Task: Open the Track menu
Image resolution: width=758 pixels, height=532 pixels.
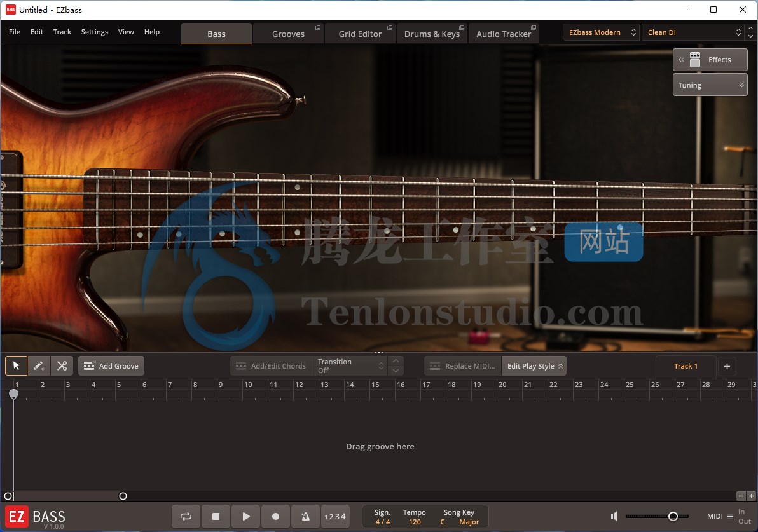Action: 62,32
